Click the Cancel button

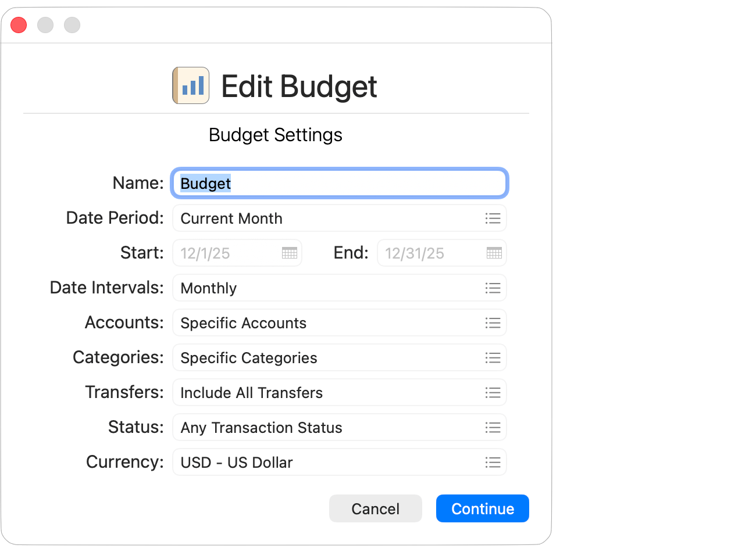[375, 508]
